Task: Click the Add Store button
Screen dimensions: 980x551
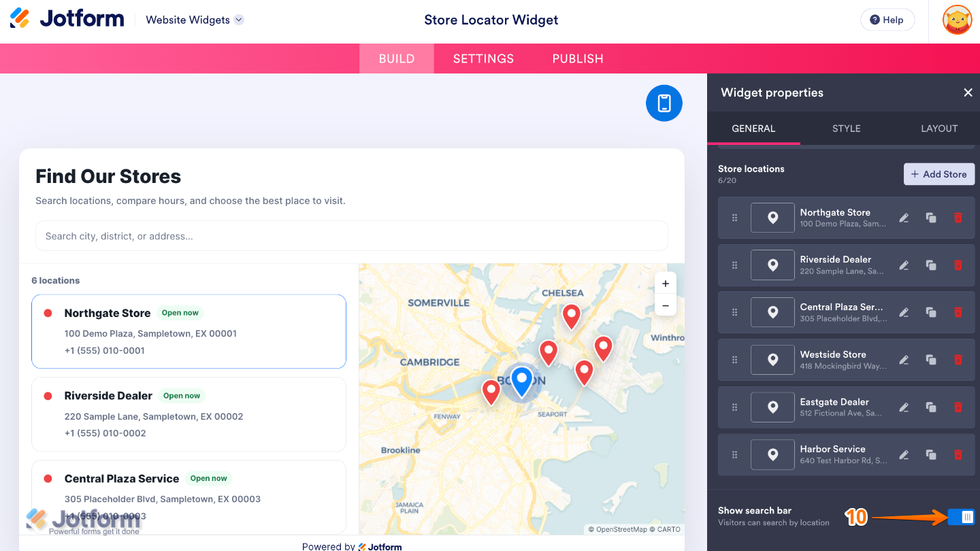Action: point(939,174)
